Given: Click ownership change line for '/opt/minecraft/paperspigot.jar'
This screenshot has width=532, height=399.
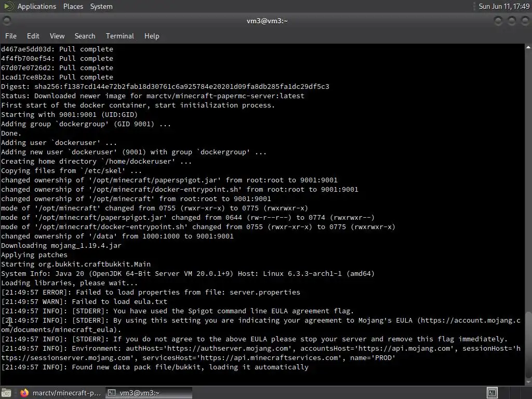Looking at the screenshot, I should tap(169, 180).
